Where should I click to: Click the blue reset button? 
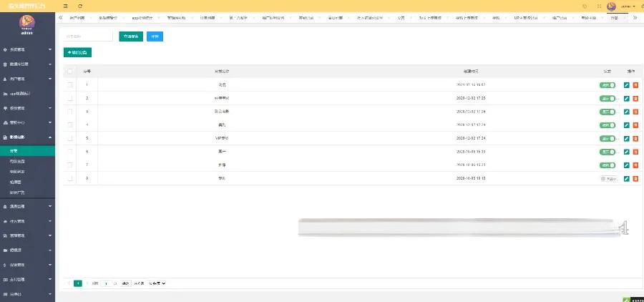point(155,36)
